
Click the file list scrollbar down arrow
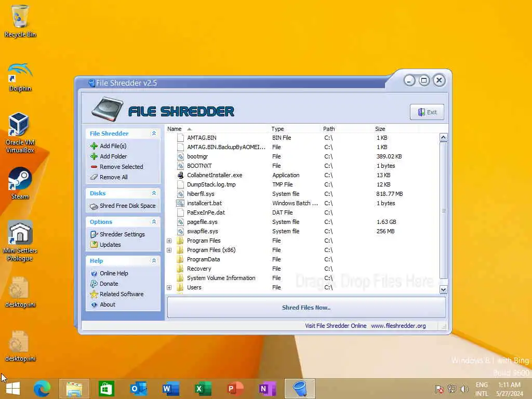point(443,289)
